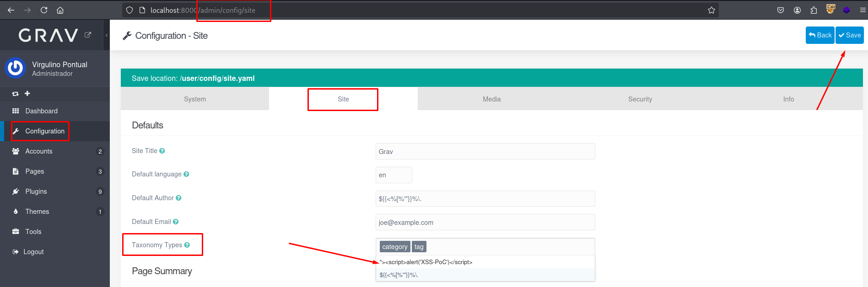The image size is (868, 287).
Task: Click the Site Title text field
Action: pos(485,152)
